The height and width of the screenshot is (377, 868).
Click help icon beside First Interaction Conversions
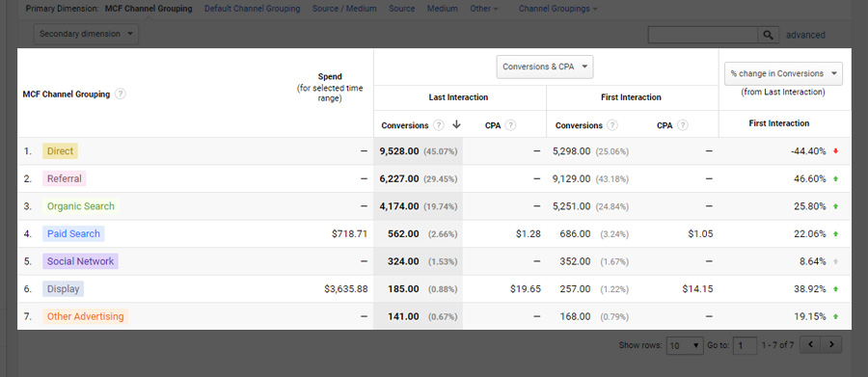coord(611,125)
